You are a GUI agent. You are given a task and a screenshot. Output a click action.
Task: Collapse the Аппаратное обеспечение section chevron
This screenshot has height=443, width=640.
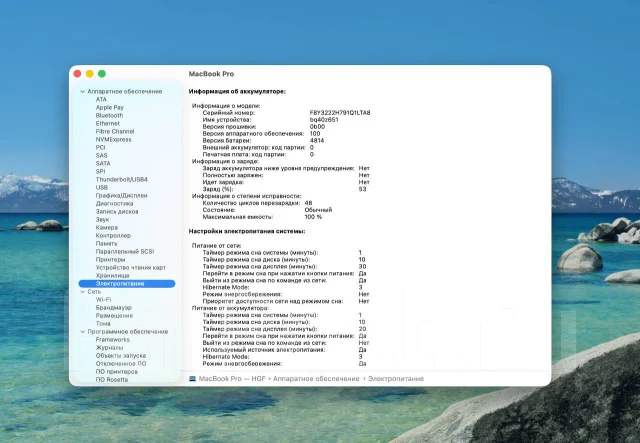83,91
